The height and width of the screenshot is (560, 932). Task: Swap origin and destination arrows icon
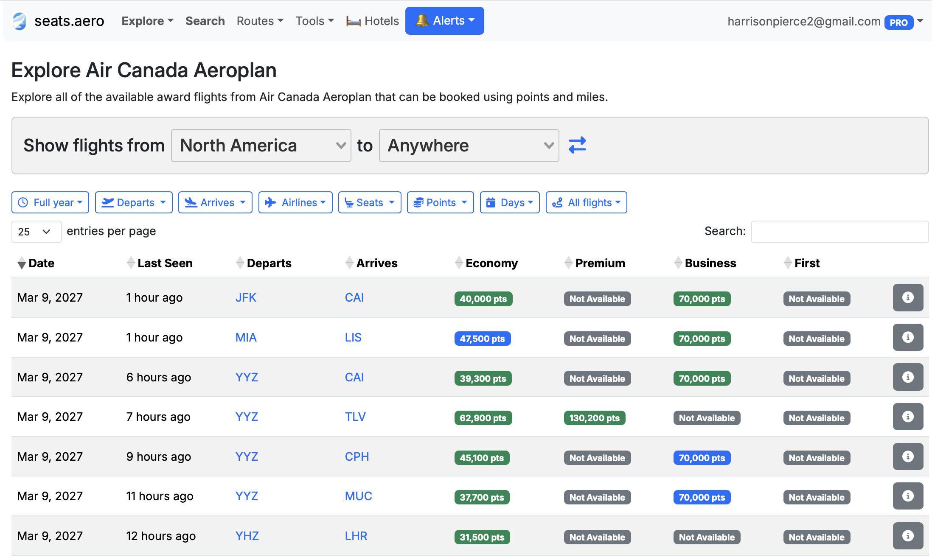pyautogui.click(x=577, y=145)
